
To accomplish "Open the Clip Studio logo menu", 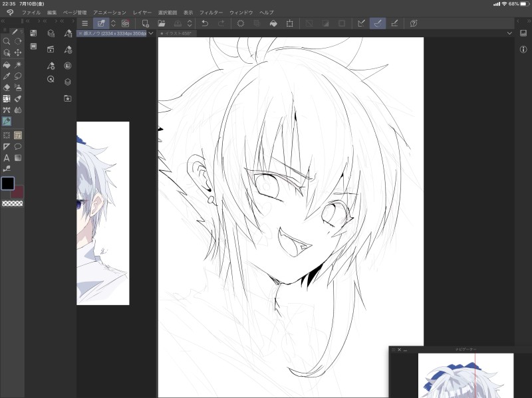I will coord(10,13).
